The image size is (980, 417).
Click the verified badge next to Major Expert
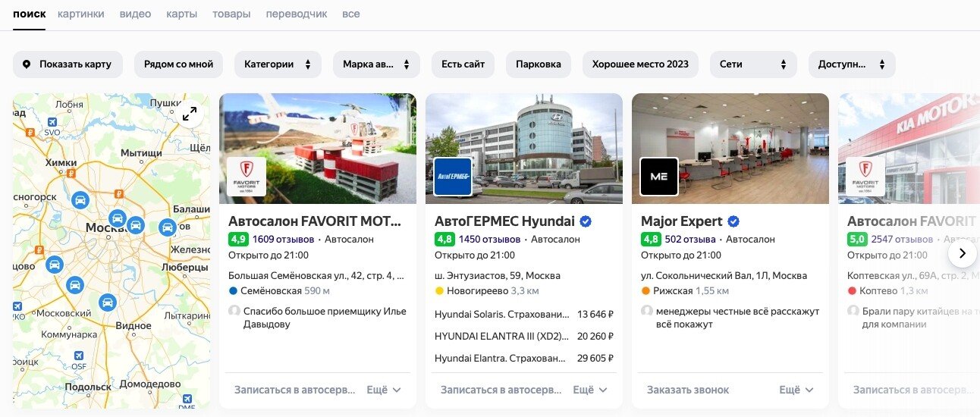(733, 221)
